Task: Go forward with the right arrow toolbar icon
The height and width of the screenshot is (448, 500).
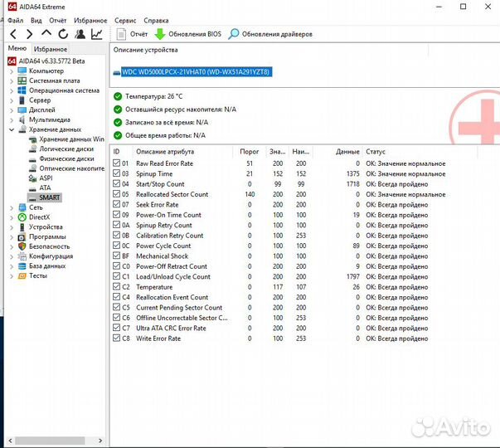Action: tap(29, 34)
